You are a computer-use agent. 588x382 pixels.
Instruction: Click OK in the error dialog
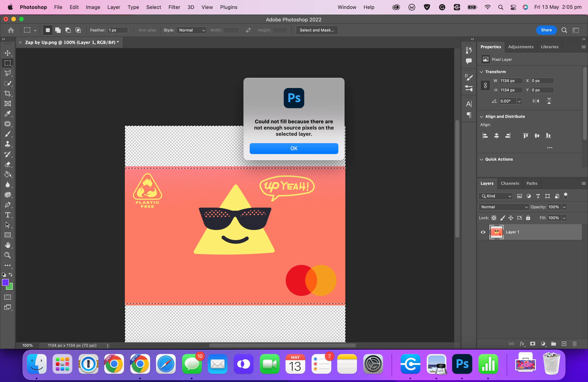pos(294,148)
